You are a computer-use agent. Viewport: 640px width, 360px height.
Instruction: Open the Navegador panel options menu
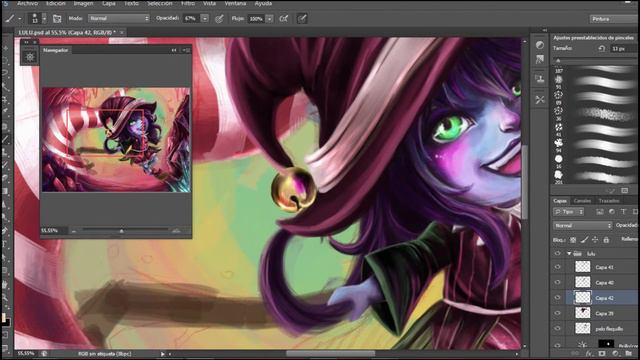coord(186,50)
